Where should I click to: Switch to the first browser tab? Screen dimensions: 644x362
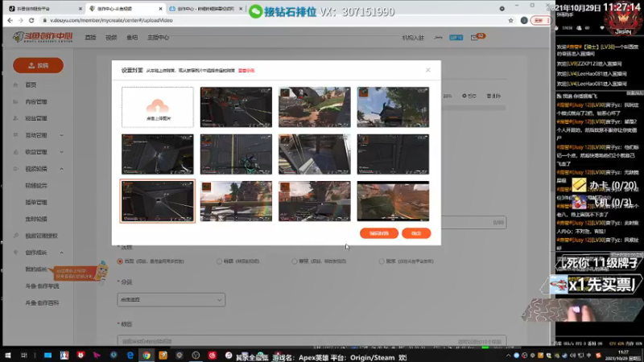point(44,8)
